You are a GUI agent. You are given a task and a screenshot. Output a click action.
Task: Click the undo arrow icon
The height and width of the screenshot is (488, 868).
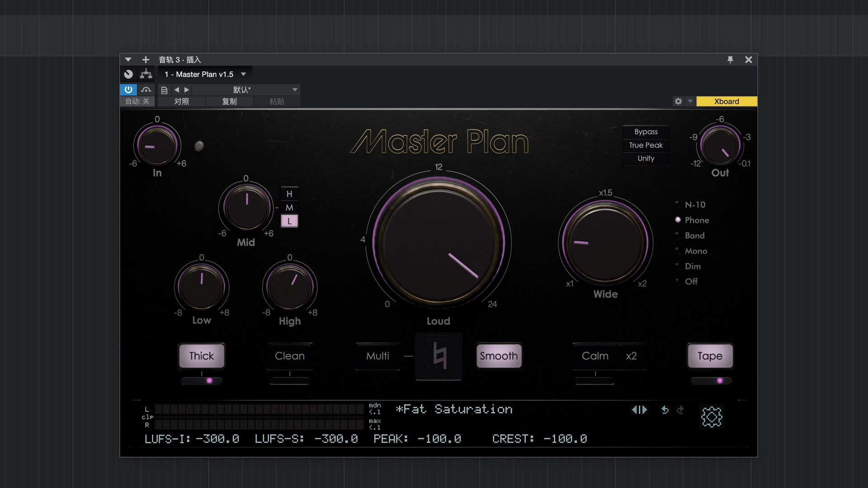point(665,410)
